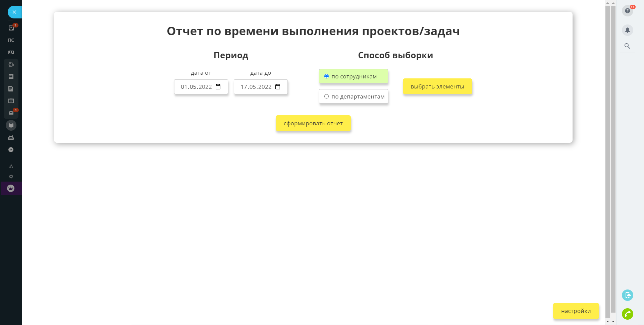Open the 'настройки' button
The height and width of the screenshot is (325, 644).
coord(576,311)
